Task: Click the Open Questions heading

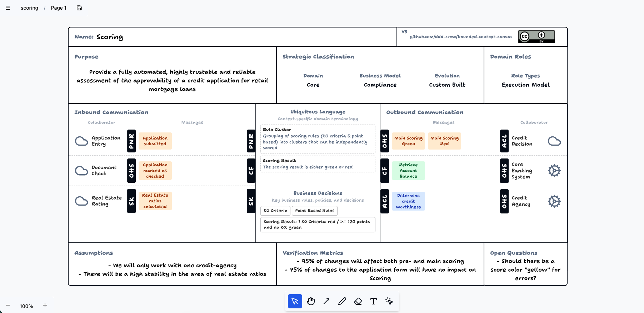Action: [514, 253]
